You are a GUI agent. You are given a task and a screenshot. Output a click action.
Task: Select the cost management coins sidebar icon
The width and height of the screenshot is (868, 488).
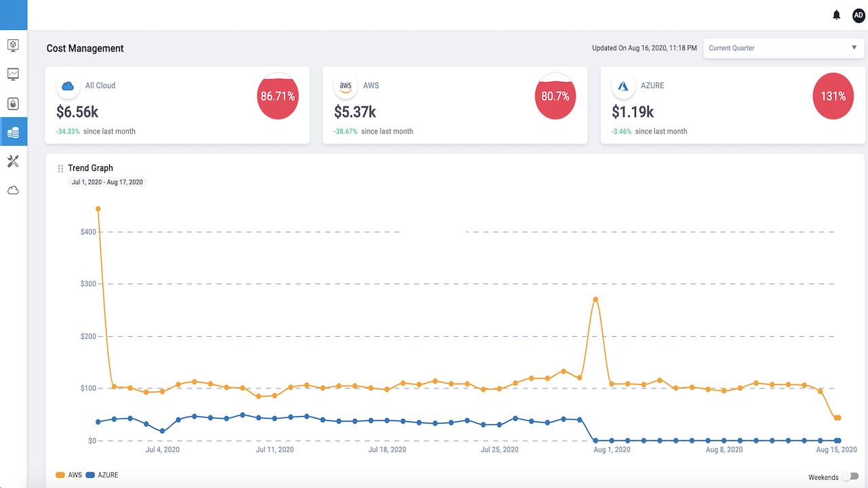coord(14,131)
